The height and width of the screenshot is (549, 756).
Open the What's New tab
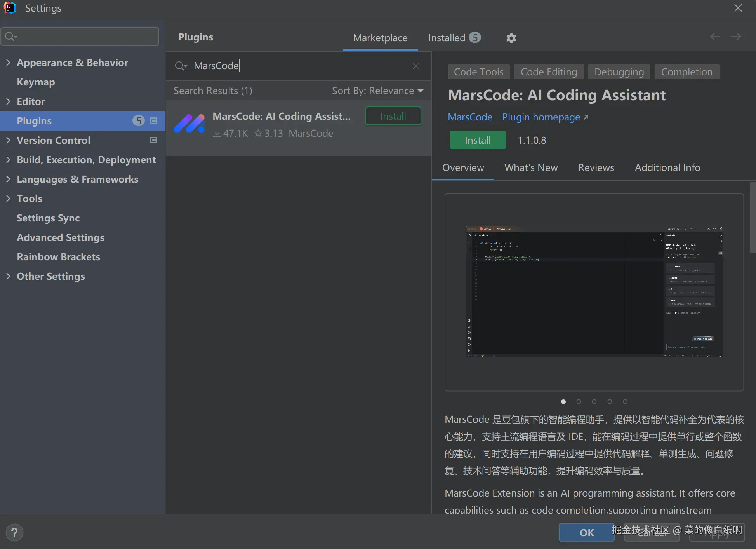click(531, 167)
